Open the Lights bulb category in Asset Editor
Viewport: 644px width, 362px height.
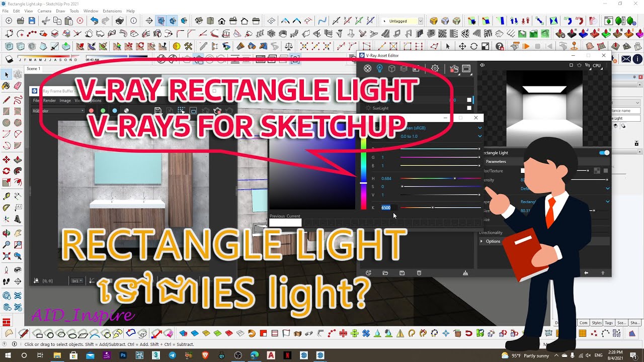tap(380, 68)
